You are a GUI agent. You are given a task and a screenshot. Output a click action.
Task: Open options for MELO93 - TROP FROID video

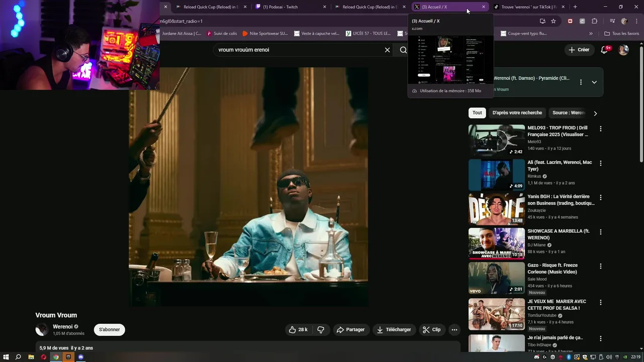600,129
